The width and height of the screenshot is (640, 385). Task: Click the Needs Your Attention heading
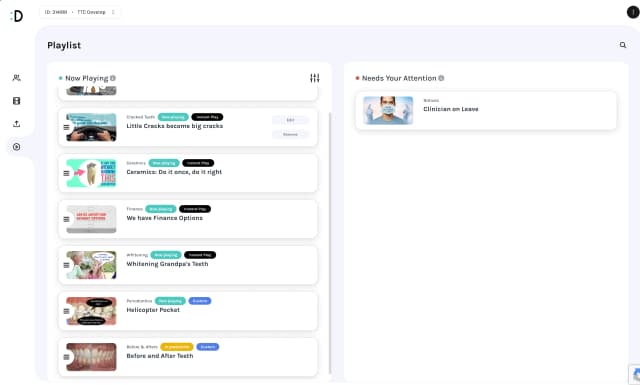tap(399, 78)
